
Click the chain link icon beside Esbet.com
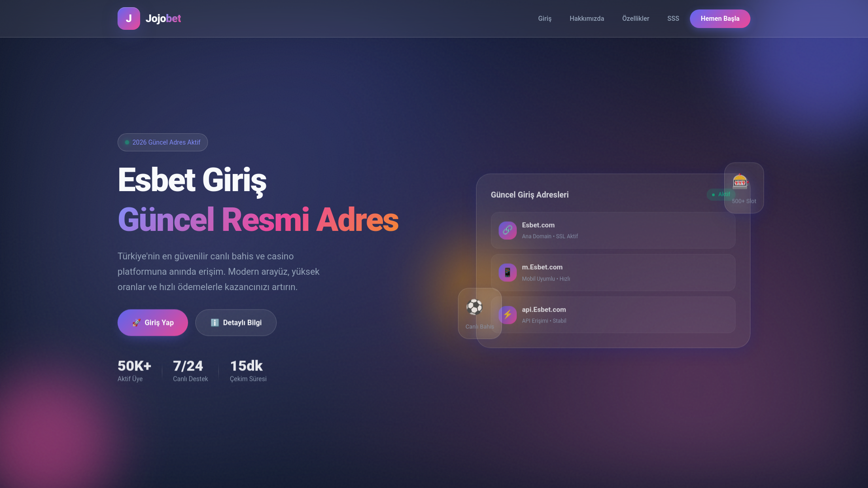[508, 230]
